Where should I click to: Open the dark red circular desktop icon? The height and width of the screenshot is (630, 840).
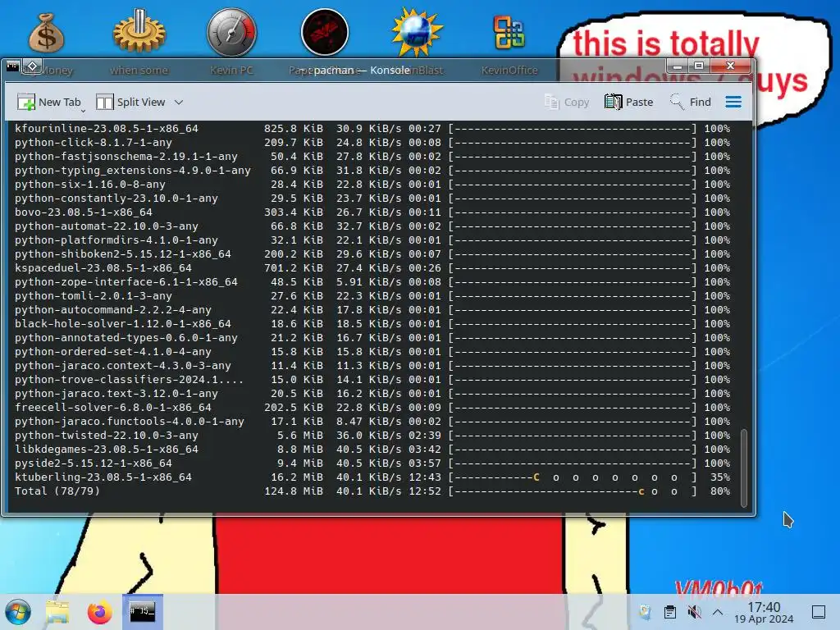[325, 32]
